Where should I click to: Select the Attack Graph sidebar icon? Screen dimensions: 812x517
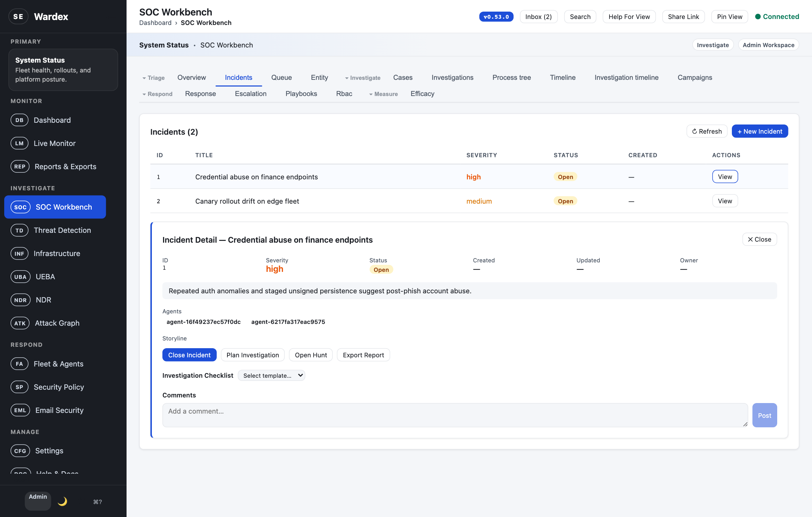pos(20,323)
